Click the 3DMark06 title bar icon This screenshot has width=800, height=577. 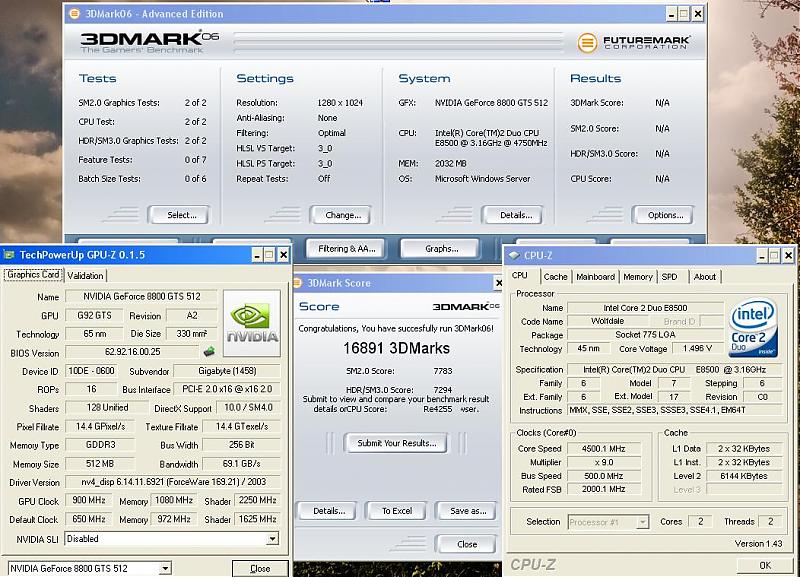tap(74, 14)
